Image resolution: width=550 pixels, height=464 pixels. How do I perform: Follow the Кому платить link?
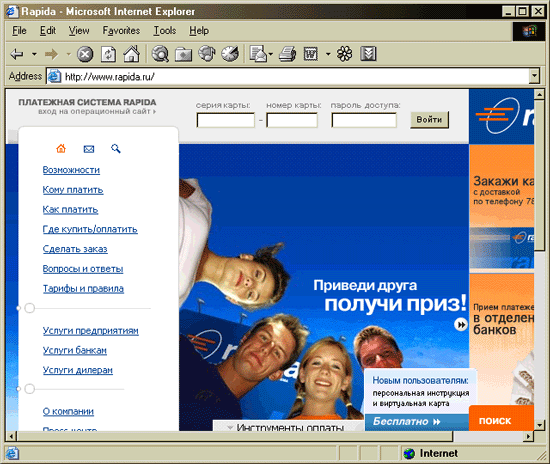coord(73,190)
